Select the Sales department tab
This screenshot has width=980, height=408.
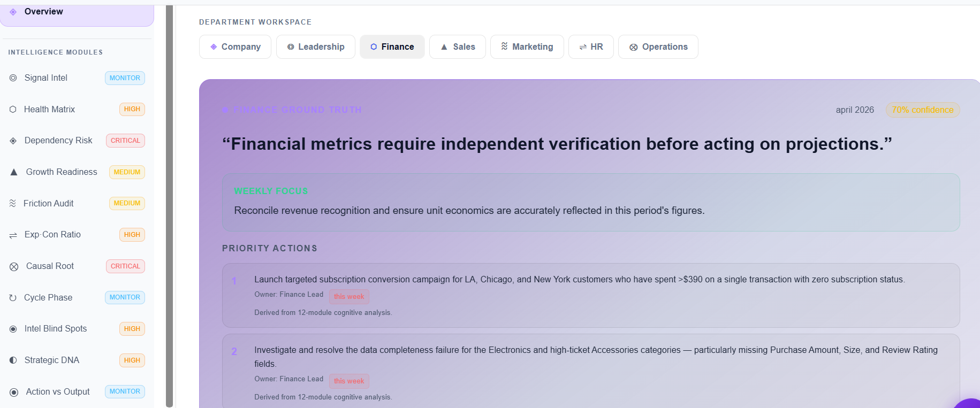[458, 47]
